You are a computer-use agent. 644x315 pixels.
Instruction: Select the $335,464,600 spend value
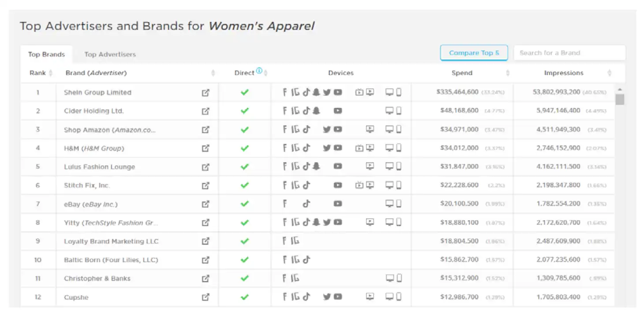[457, 92]
